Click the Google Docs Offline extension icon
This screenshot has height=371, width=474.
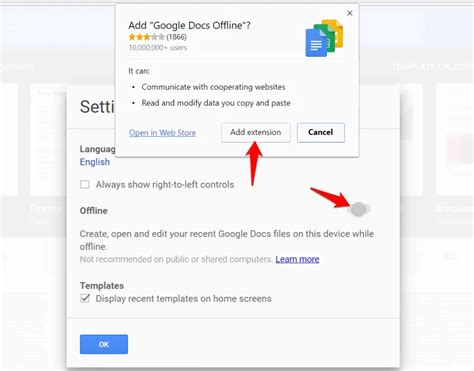[324, 38]
